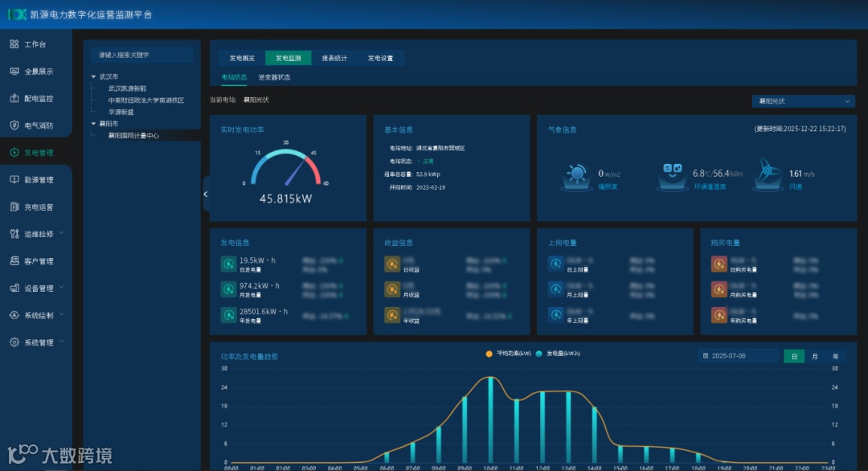Click the 客户管理 icon in the sidebar
Image resolution: width=868 pixels, height=471 pixels.
coord(14,260)
